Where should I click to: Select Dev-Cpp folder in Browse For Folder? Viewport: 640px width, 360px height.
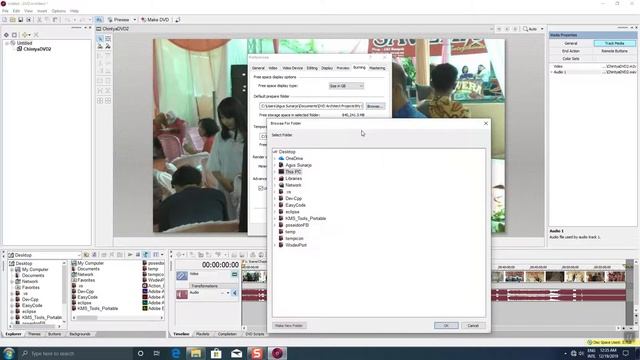(293, 198)
